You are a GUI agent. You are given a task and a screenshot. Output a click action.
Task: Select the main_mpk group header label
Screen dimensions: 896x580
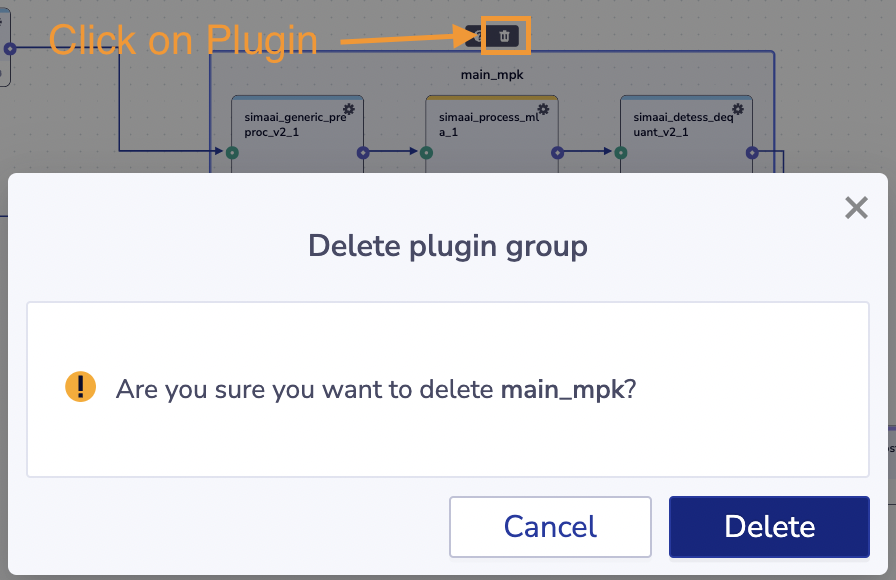(492, 73)
